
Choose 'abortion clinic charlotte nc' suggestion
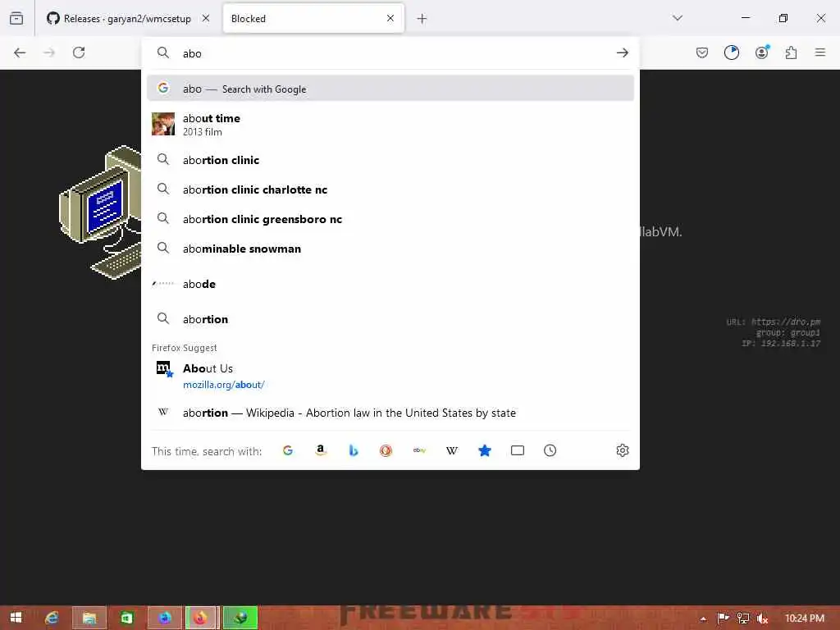390,189
